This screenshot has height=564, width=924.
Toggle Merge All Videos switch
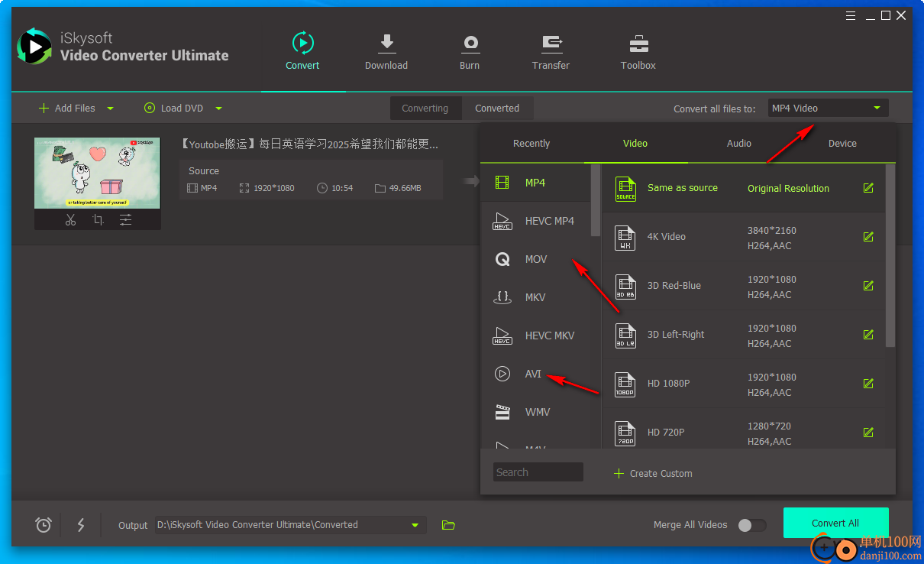coord(751,525)
